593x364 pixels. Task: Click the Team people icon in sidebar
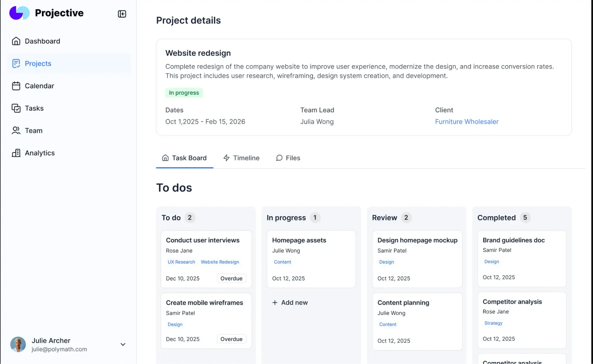[x=16, y=131]
